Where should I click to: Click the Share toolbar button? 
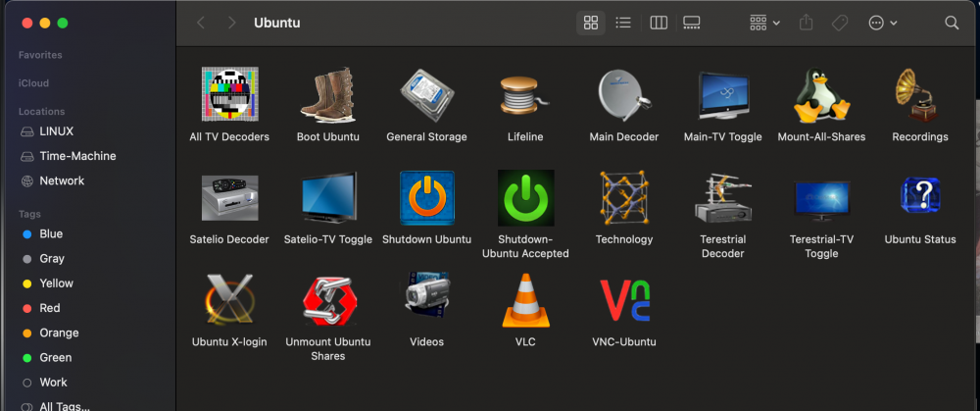click(x=807, y=24)
